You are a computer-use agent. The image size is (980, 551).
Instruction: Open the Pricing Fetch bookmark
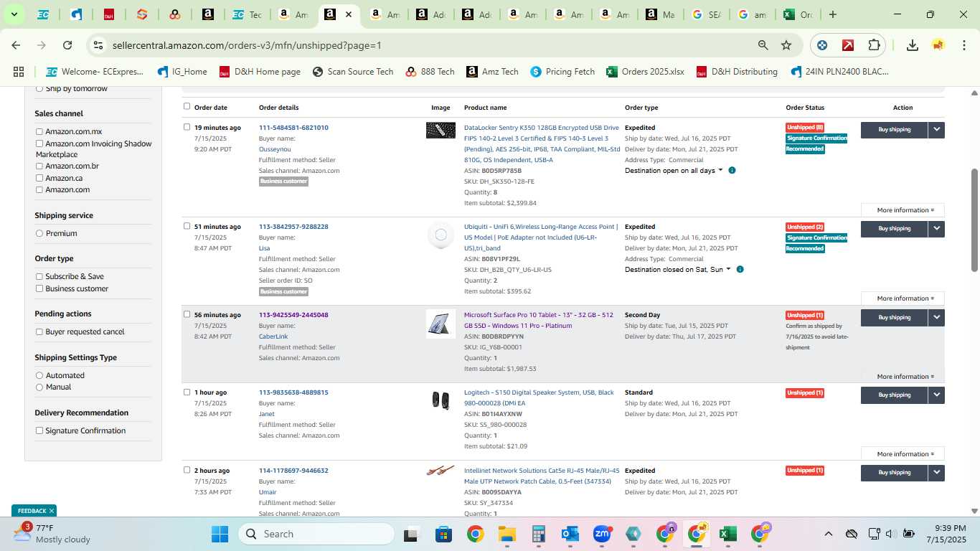562,72
